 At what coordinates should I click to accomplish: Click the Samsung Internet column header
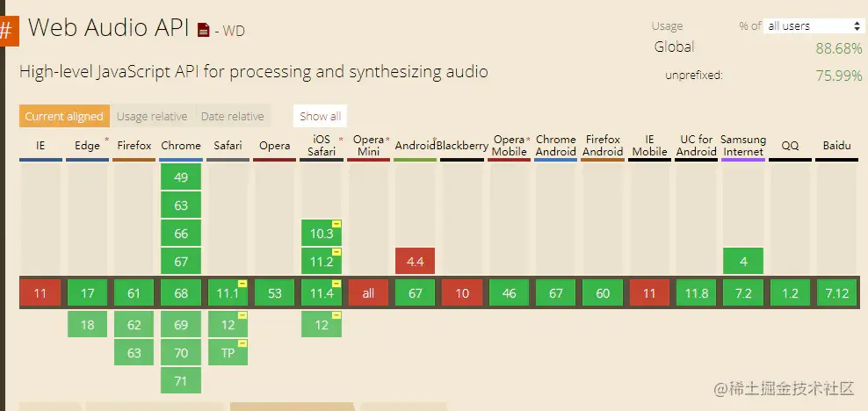coord(743,146)
